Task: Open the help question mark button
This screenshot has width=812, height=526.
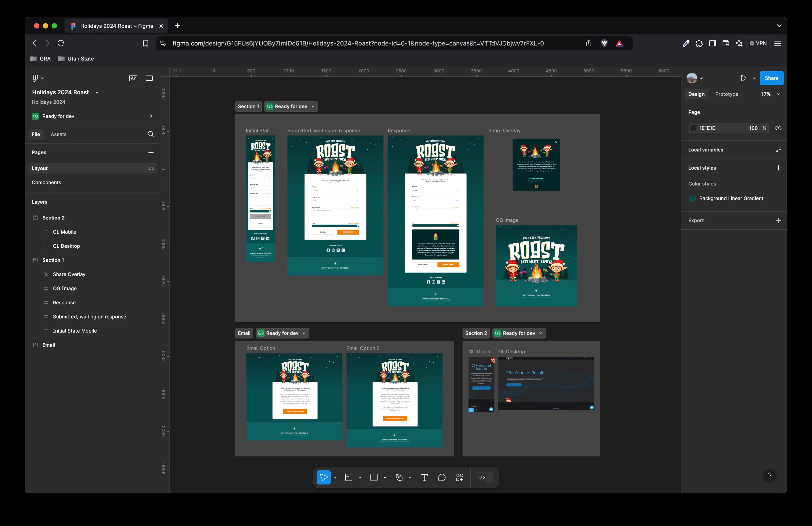Action: [769, 475]
